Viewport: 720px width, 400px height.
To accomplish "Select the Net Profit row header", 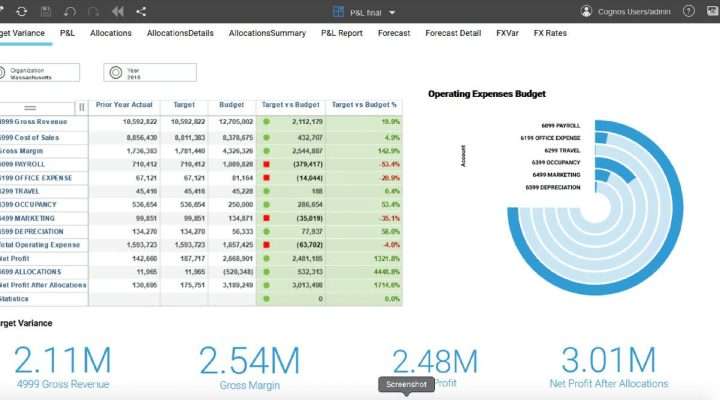I will point(44,259).
